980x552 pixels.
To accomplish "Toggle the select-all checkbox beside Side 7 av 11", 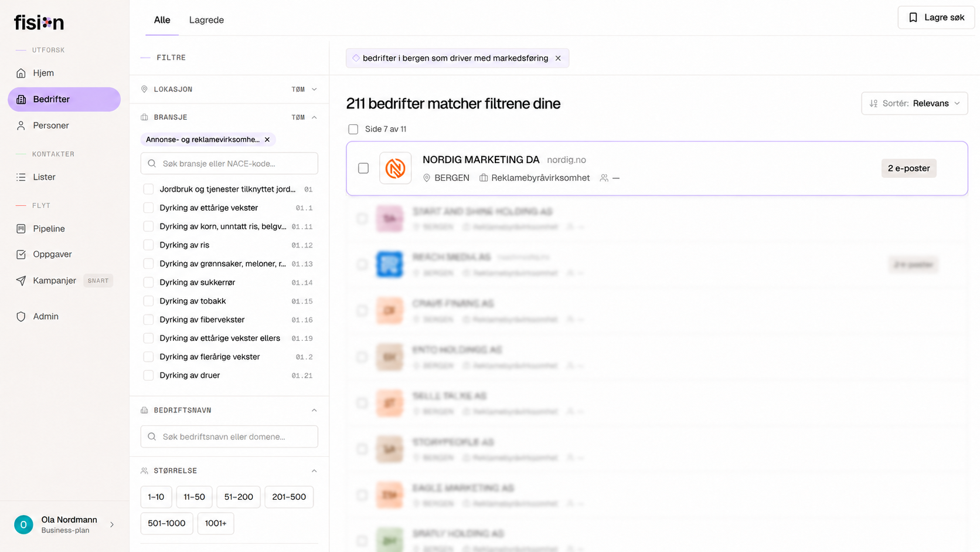I will click(x=353, y=129).
